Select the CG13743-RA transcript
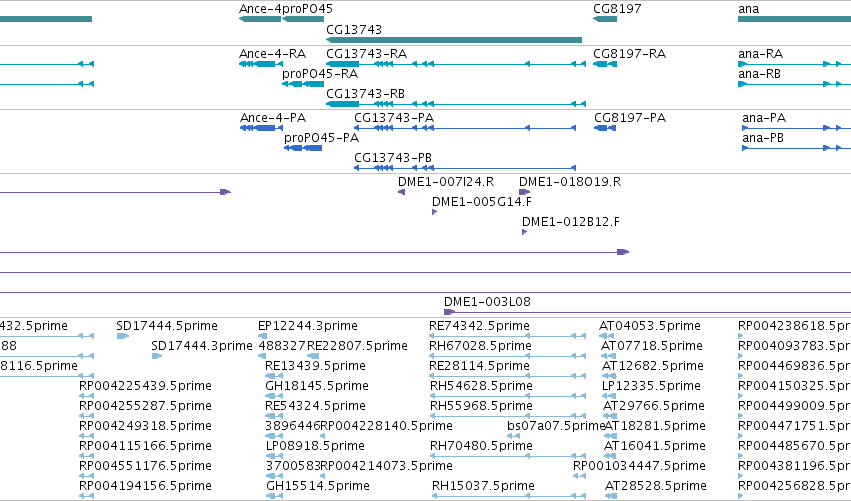Image resolution: width=851 pixels, height=501 pixels. tap(456, 64)
